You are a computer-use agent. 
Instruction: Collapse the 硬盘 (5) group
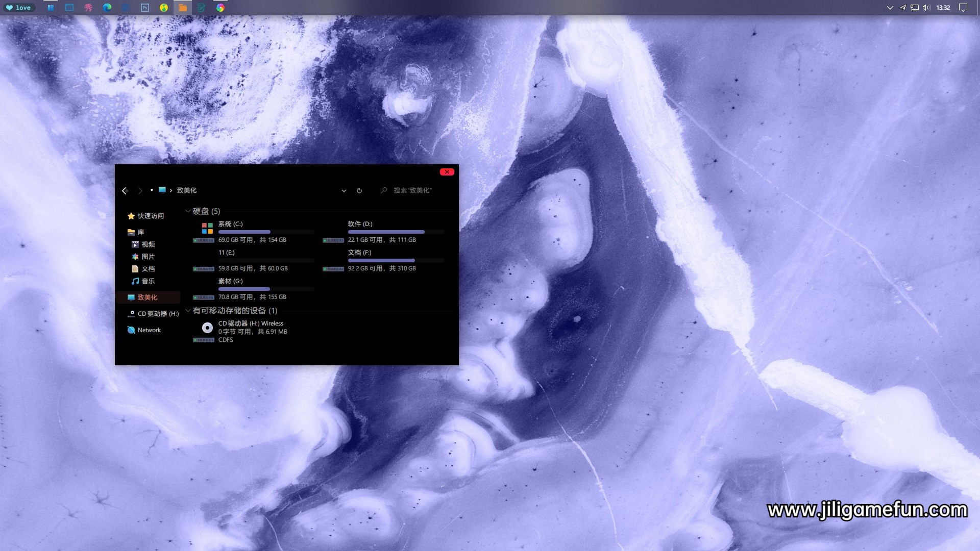click(x=188, y=211)
